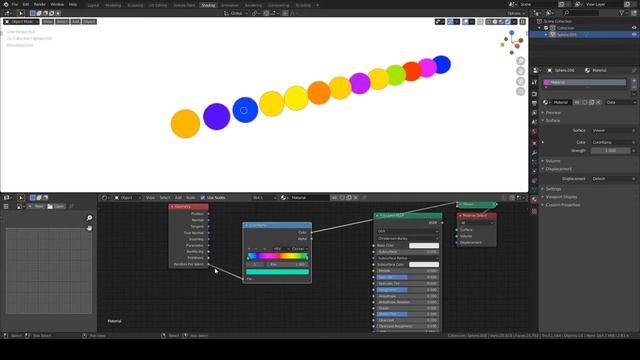Image resolution: width=640 pixels, height=360 pixels.
Task: Select Sphere.000 in the outliner
Action: pos(567,35)
